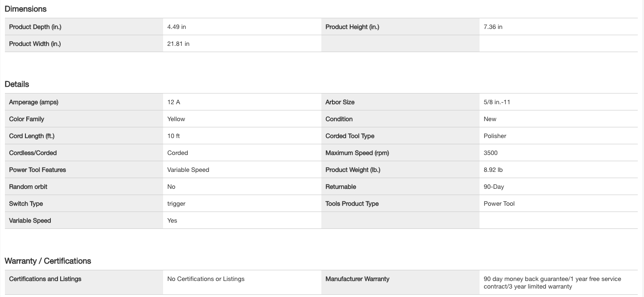Image resolution: width=644 pixels, height=297 pixels.
Task: Select the Cord Length (ft.) label
Action: coord(35,136)
